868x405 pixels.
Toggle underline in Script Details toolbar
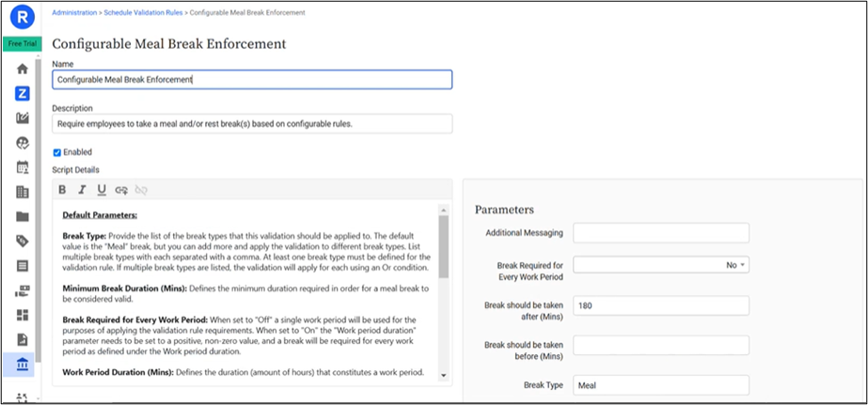pos(102,190)
